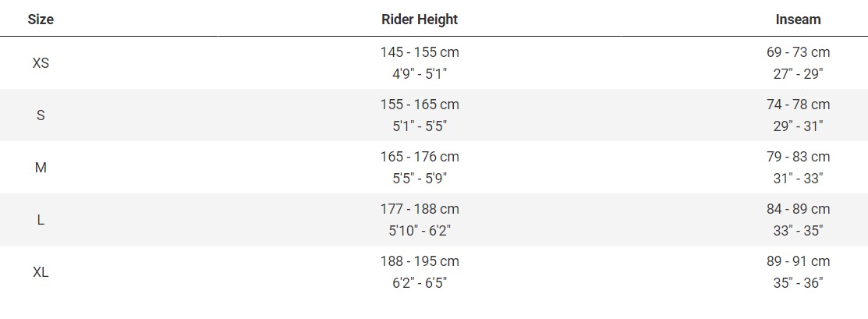Click the 69 - 73 cm inseam value
The height and width of the screenshot is (319, 868).
point(798,52)
